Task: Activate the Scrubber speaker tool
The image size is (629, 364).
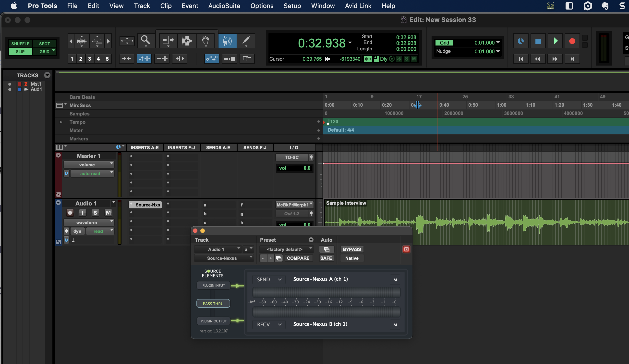Action: click(x=227, y=41)
